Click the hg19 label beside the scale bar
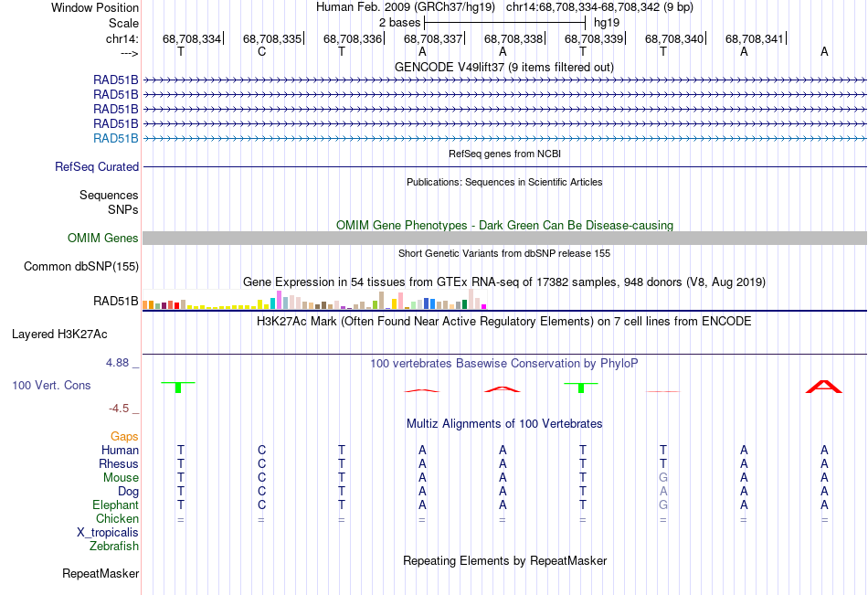This screenshot has width=868, height=595. click(x=606, y=23)
